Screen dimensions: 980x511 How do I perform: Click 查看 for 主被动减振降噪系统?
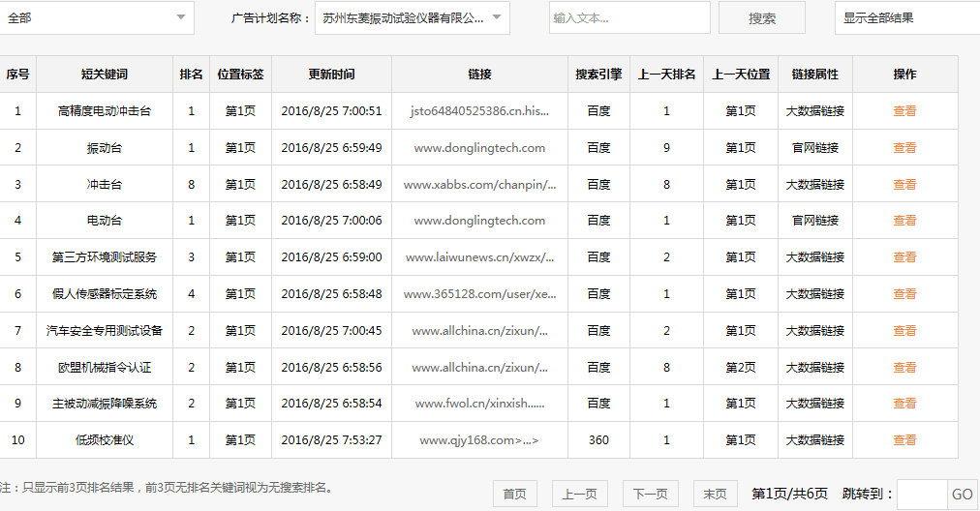click(904, 404)
